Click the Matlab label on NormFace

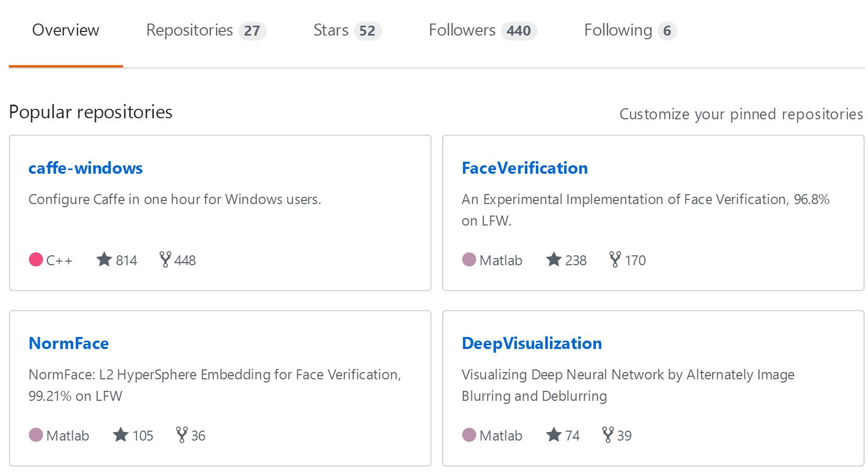tap(67, 436)
